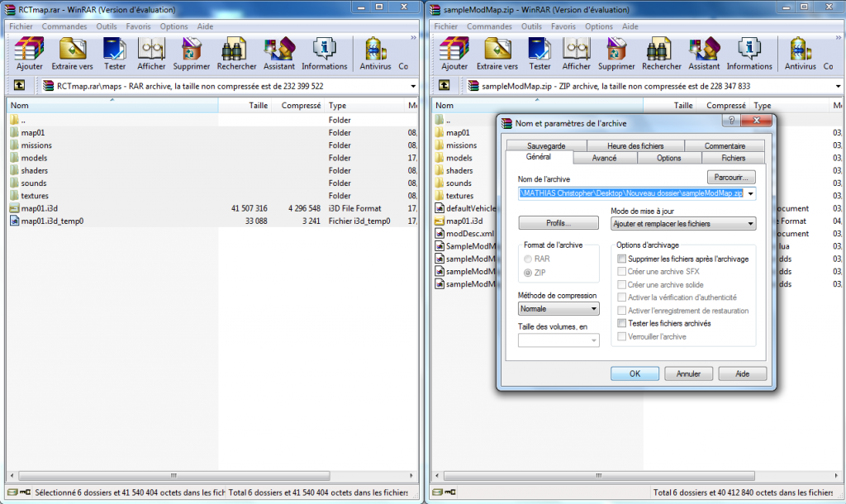The height and width of the screenshot is (504, 846).
Task: Launch Antivirus scan in RCTmap.rar window
Action: point(376,54)
